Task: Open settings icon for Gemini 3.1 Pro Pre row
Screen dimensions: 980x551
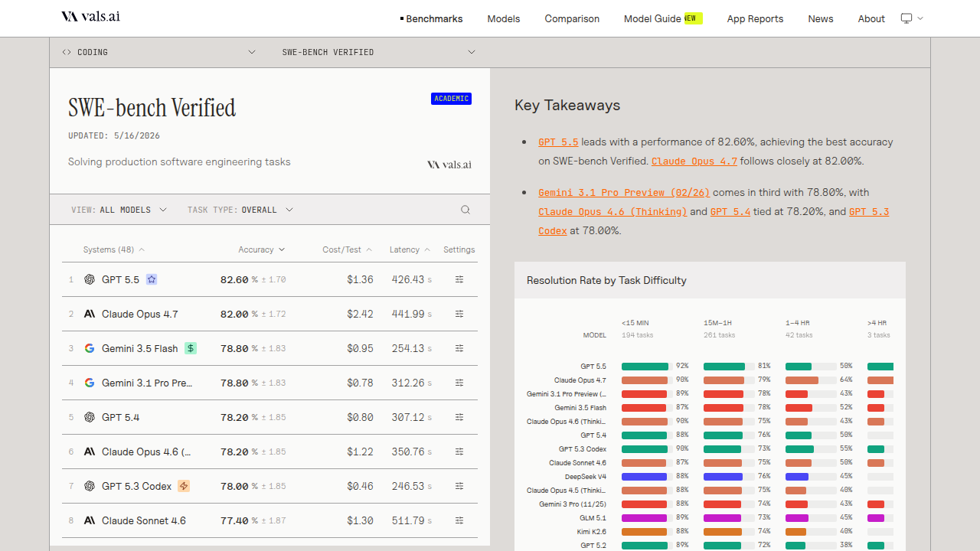Action: tap(459, 383)
